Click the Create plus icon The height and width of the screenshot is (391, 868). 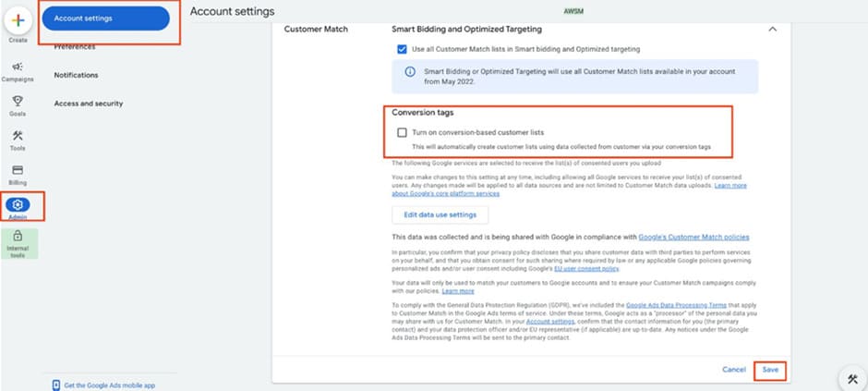(18, 20)
